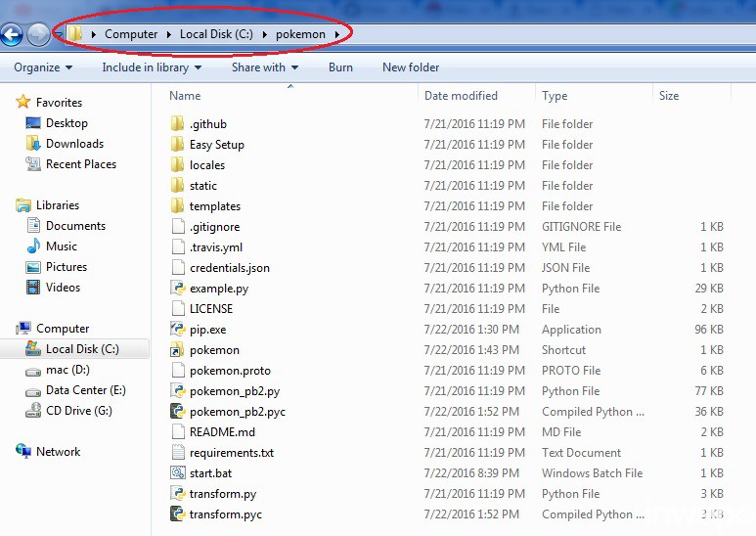The height and width of the screenshot is (536, 756).
Task: Click the Burn toolbar button
Action: click(x=340, y=67)
